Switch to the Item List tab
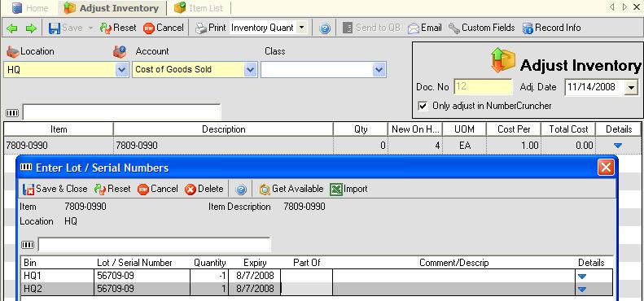 [199, 8]
